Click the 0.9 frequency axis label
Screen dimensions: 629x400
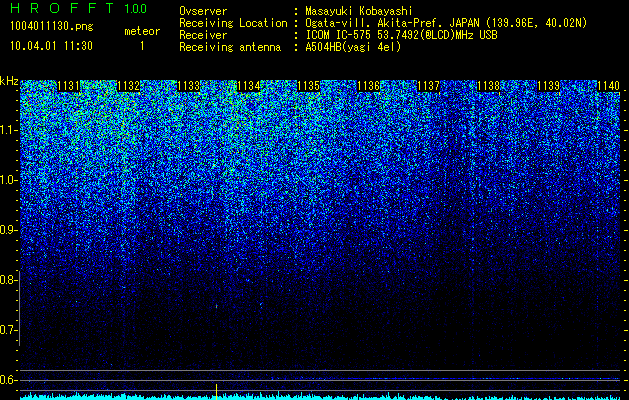coord(8,230)
